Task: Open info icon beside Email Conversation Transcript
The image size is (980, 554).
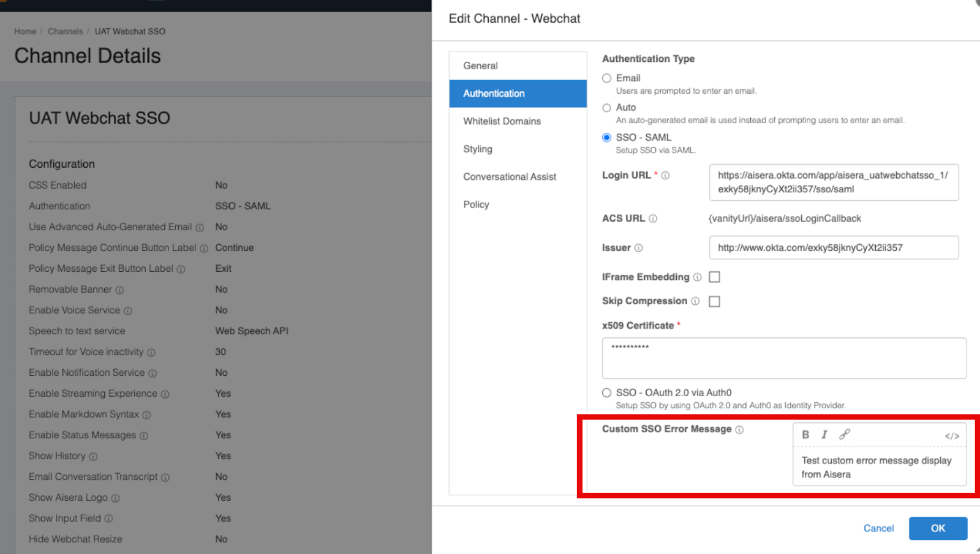Action: [165, 477]
